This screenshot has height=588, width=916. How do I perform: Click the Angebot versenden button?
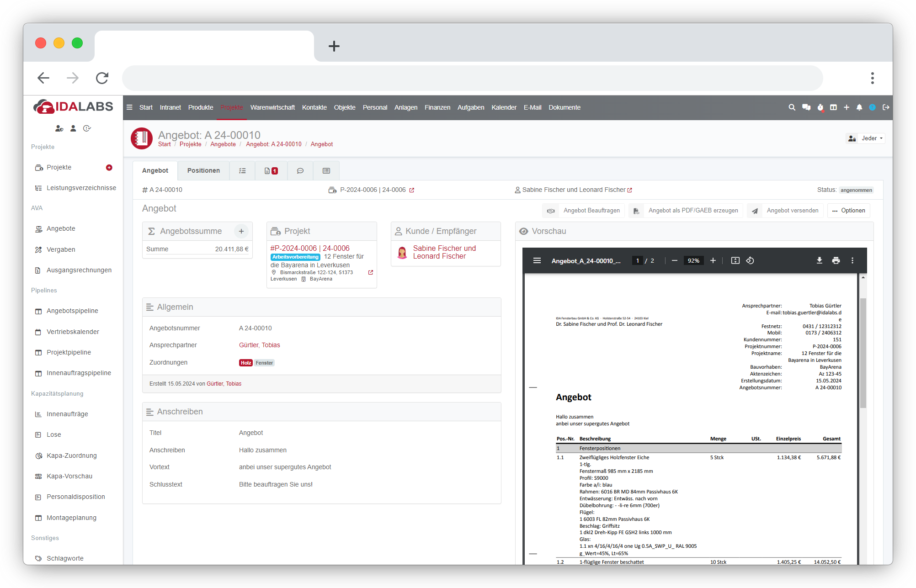786,211
